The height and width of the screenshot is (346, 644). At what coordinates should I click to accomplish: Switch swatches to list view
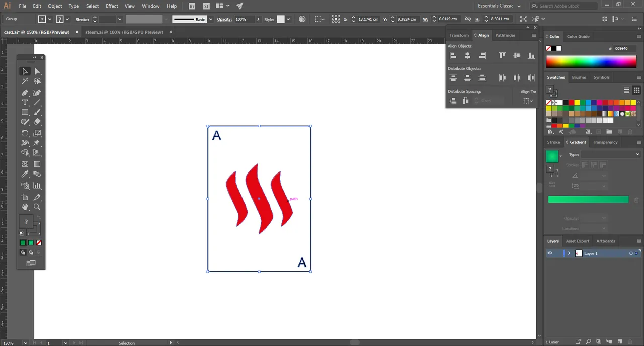(x=627, y=90)
